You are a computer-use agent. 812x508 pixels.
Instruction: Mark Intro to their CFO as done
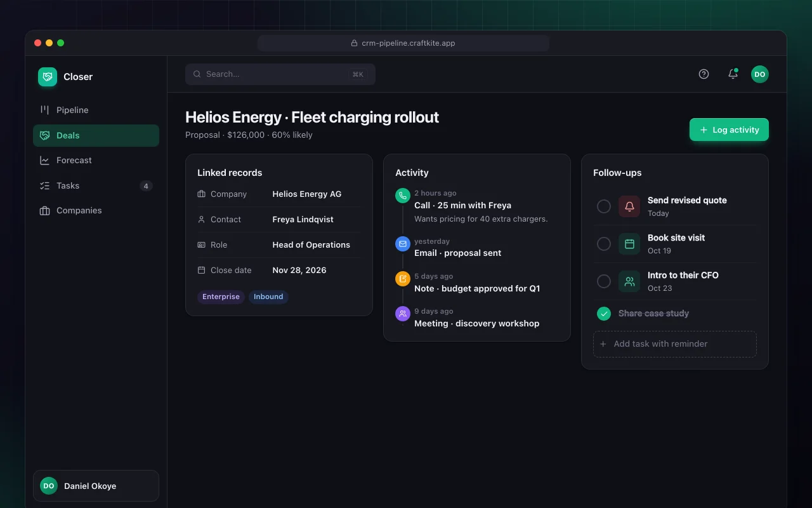(x=604, y=281)
